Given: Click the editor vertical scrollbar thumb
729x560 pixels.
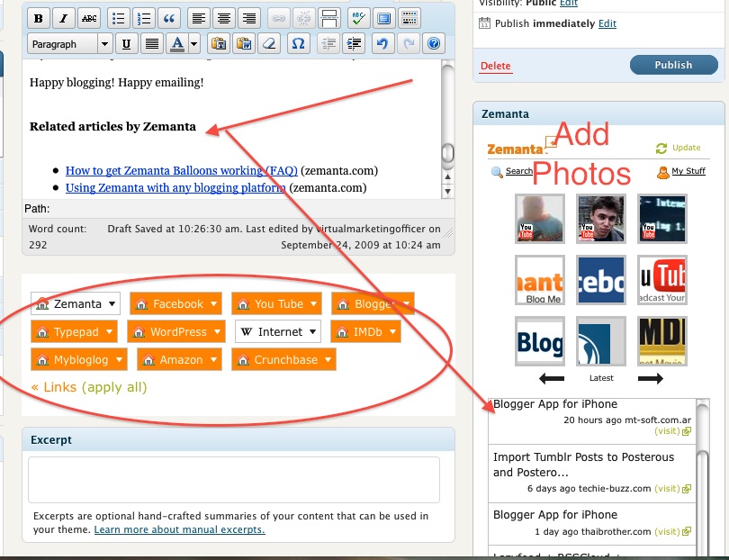Looking at the screenshot, I should 447,153.
